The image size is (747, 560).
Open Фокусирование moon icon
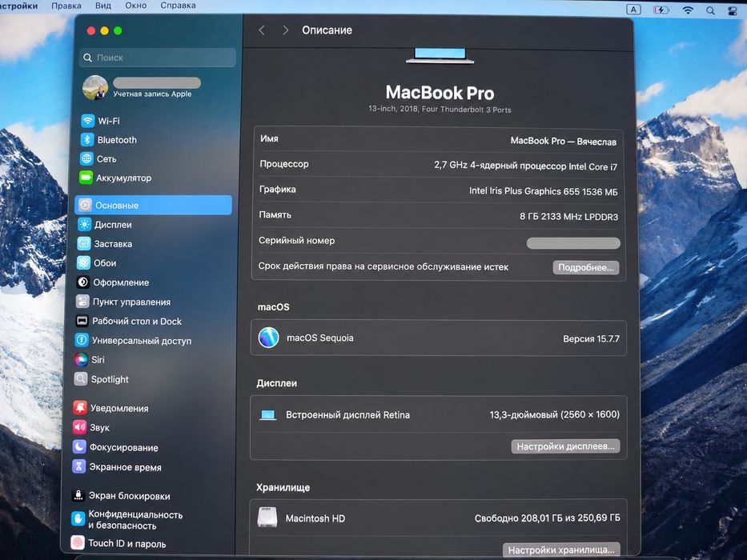click(79, 446)
